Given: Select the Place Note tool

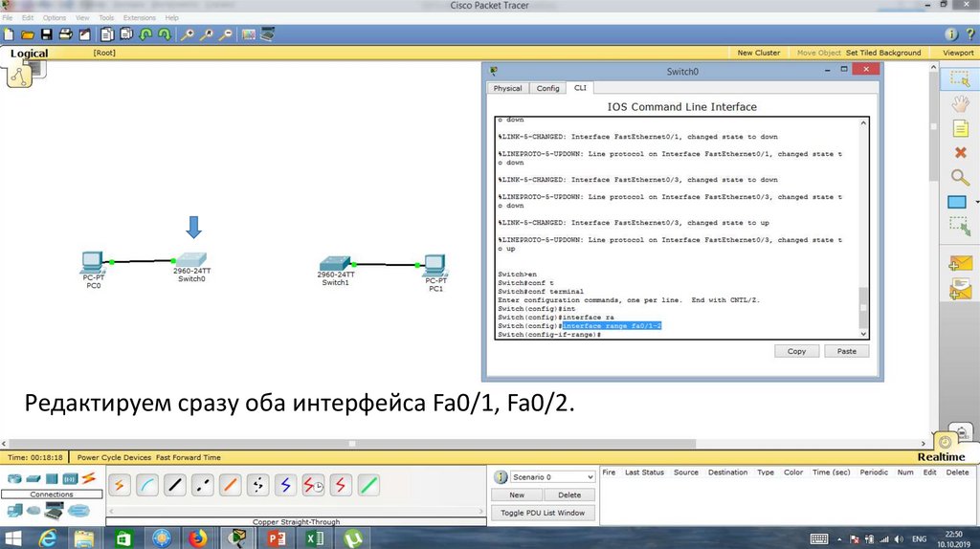Looking at the screenshot, I should [960, 128].
